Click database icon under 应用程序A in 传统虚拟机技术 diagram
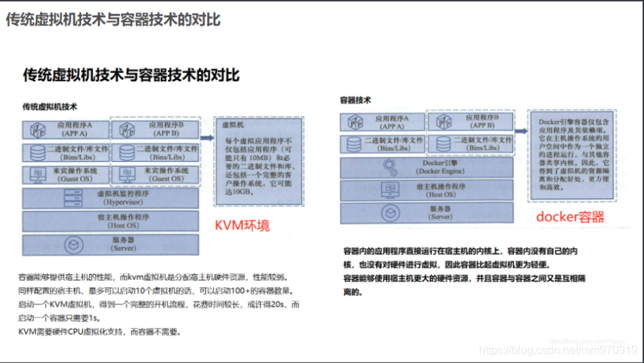 [x=38, y=153]
